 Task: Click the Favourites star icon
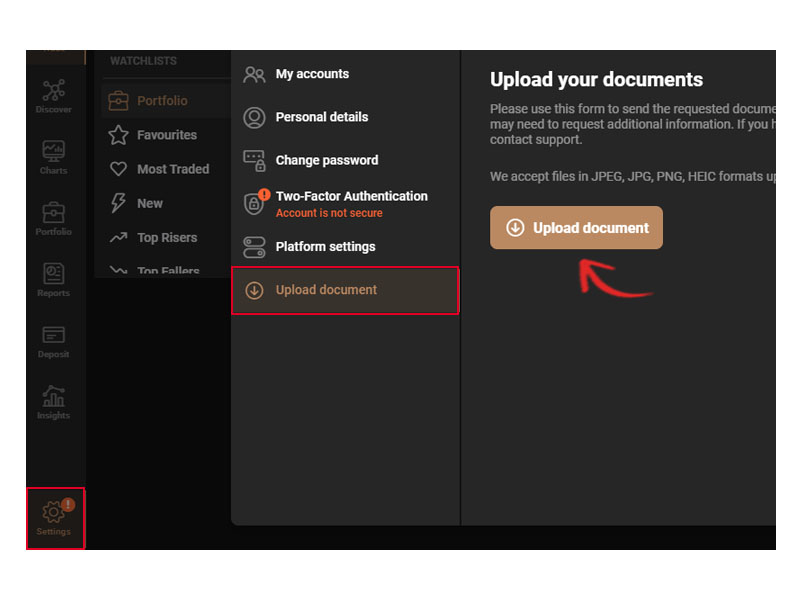click(x=118, y=135)
